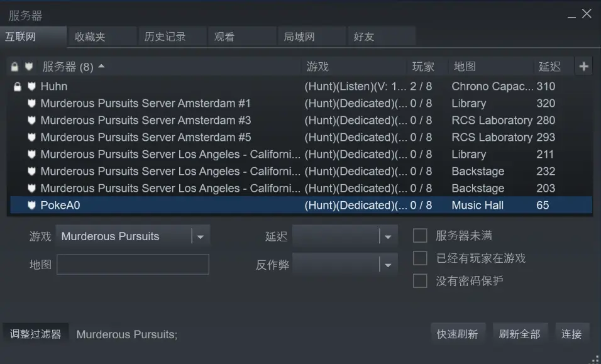601x364 pixels.
Task: Click the window resize grip icon
Action: [595, 360]
